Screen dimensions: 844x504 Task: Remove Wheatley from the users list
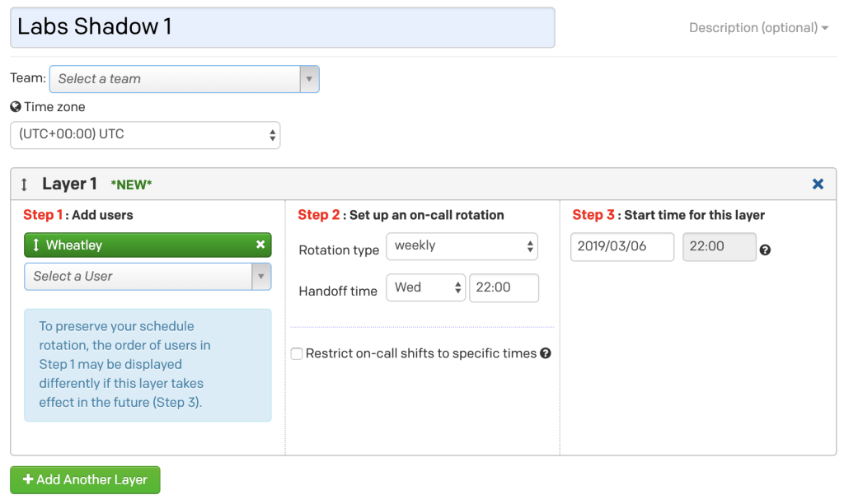260,245
